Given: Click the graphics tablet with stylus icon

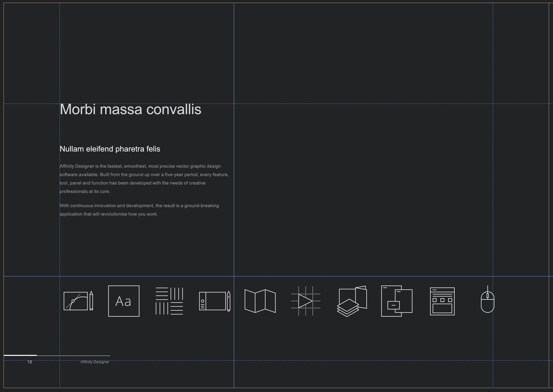Looking at the screenshot, I should coord(215,301).
